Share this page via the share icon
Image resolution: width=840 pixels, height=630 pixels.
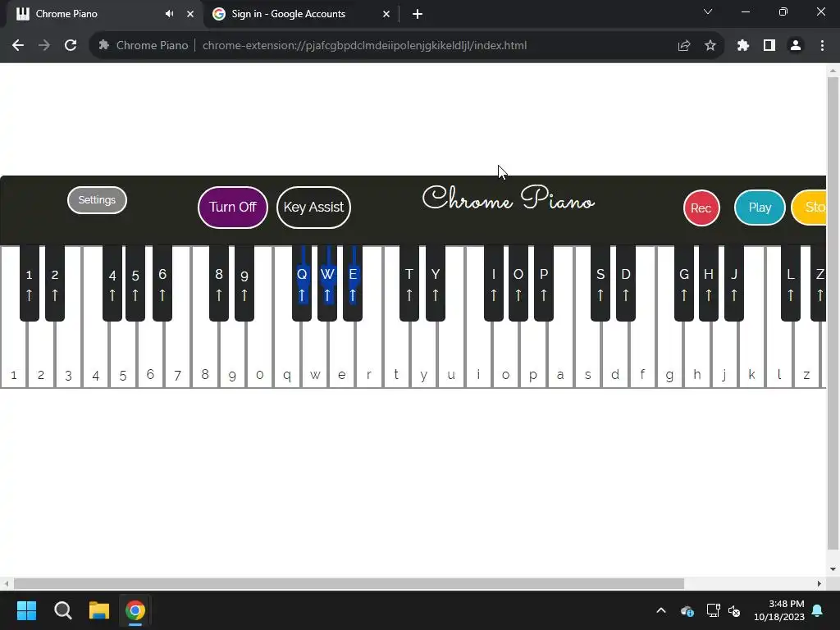click(x=684, y=46)
